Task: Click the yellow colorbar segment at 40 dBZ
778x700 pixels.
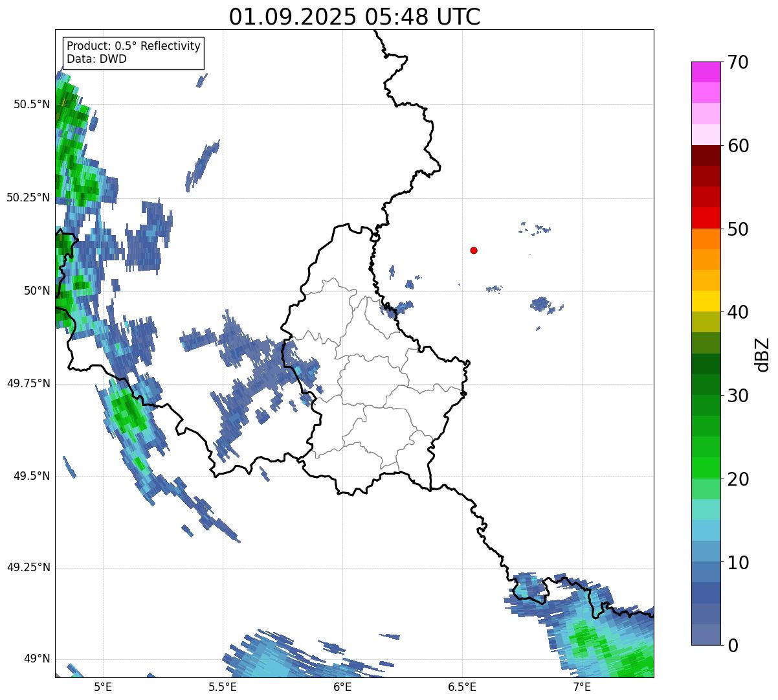Action: click(x=706, y=301)
